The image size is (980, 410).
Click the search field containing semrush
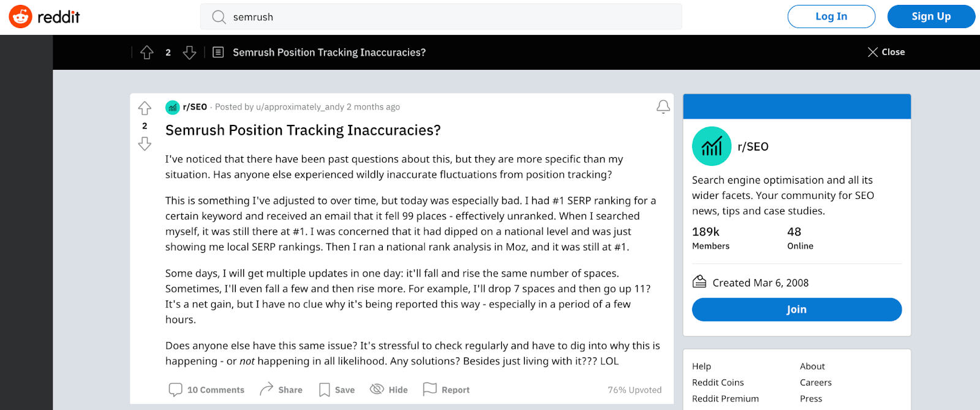coord(441,17)
